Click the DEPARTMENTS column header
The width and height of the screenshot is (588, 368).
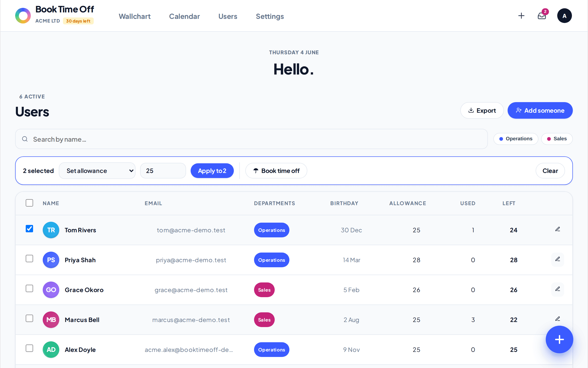click(274, 203)
